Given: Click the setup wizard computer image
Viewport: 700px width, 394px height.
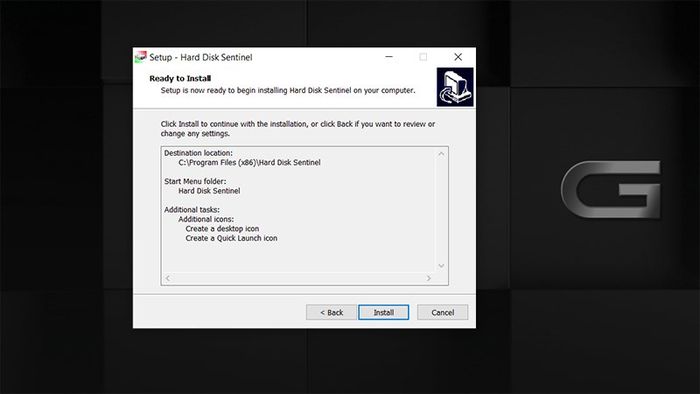Looking at the screenshot, I should (x=455, y=87).
